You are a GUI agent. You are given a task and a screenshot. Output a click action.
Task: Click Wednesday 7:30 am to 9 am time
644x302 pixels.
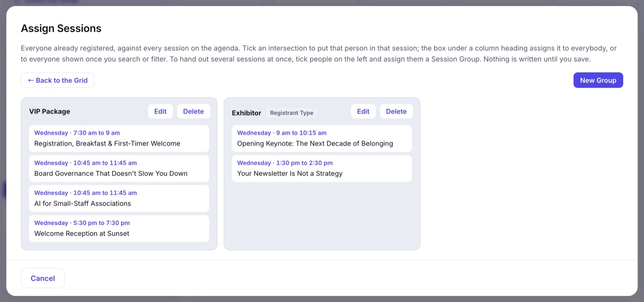pyautogui.click(x=77, y=133)
